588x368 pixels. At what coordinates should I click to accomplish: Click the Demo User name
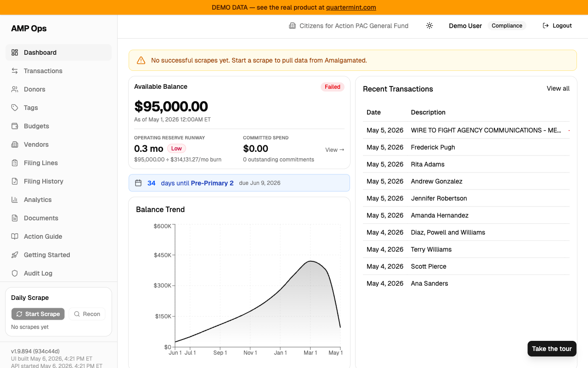[x=465, y=26]
